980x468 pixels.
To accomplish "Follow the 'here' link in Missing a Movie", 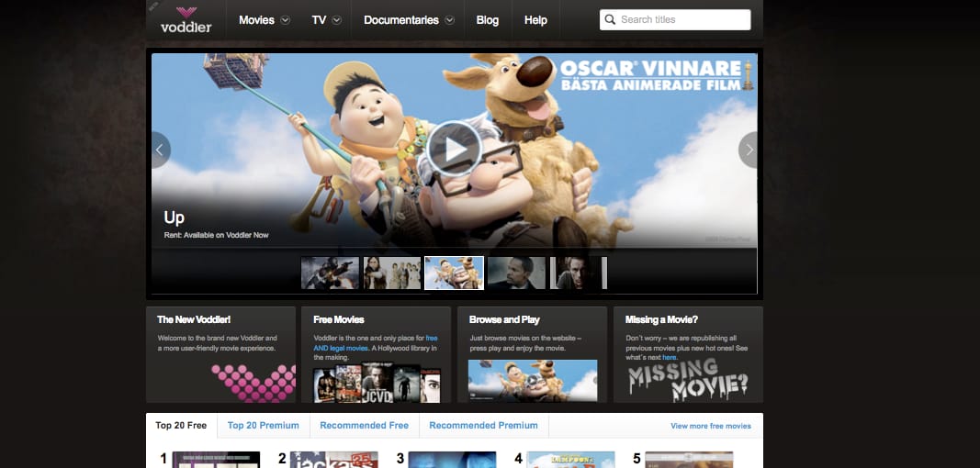I will (670, 357).
